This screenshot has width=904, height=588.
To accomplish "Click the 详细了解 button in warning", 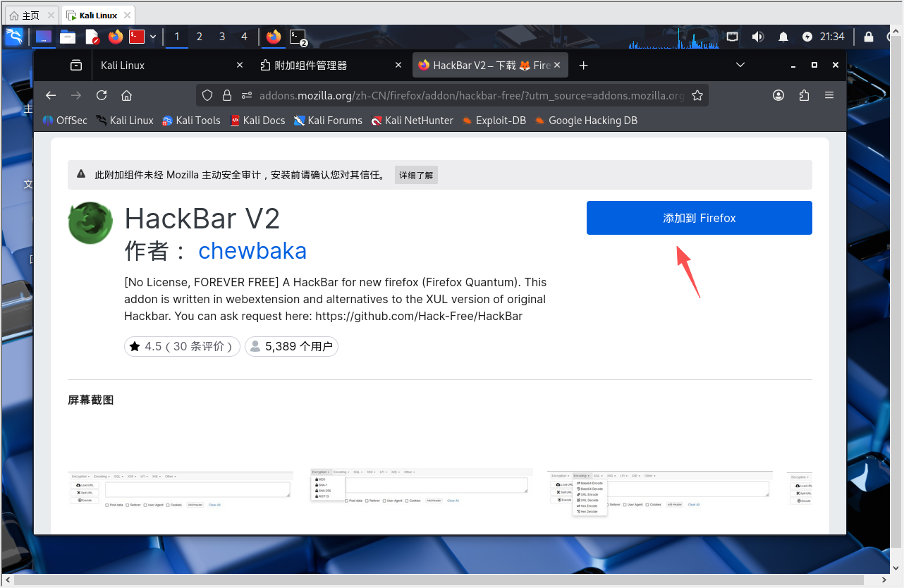I will (416, 175).
